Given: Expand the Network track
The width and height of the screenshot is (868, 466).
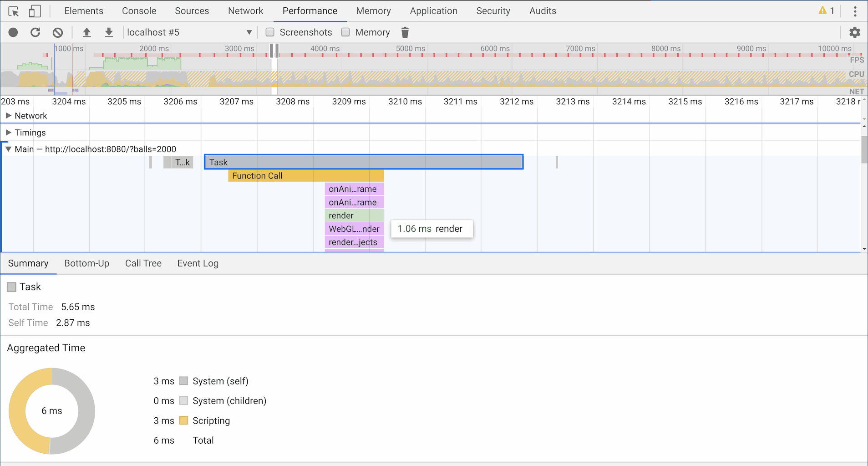Looking at the screenshot, I should 8,116.
